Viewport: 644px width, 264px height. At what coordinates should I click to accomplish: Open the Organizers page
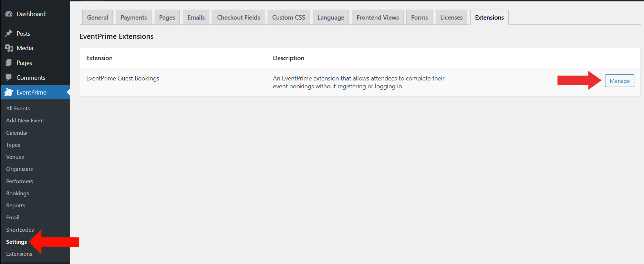(20, 169)
